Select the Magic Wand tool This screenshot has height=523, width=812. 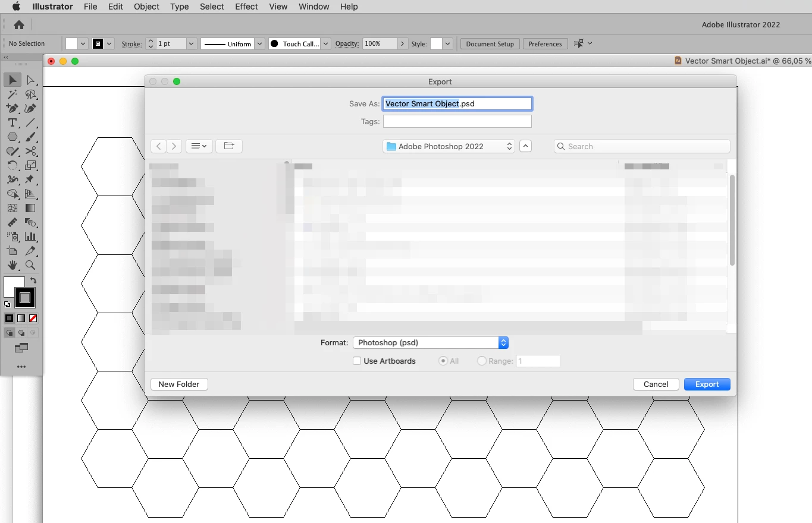12,94
